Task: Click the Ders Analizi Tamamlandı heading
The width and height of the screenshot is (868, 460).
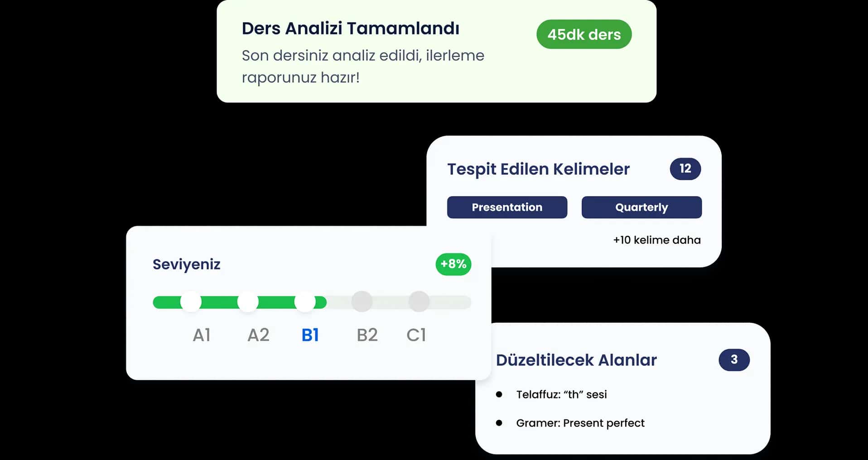Action: (350, 29)
